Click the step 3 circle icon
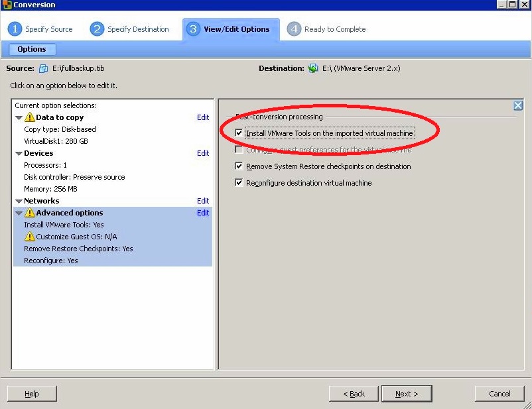The height and width of the screenshot is (409, 532). coord(193,29)
